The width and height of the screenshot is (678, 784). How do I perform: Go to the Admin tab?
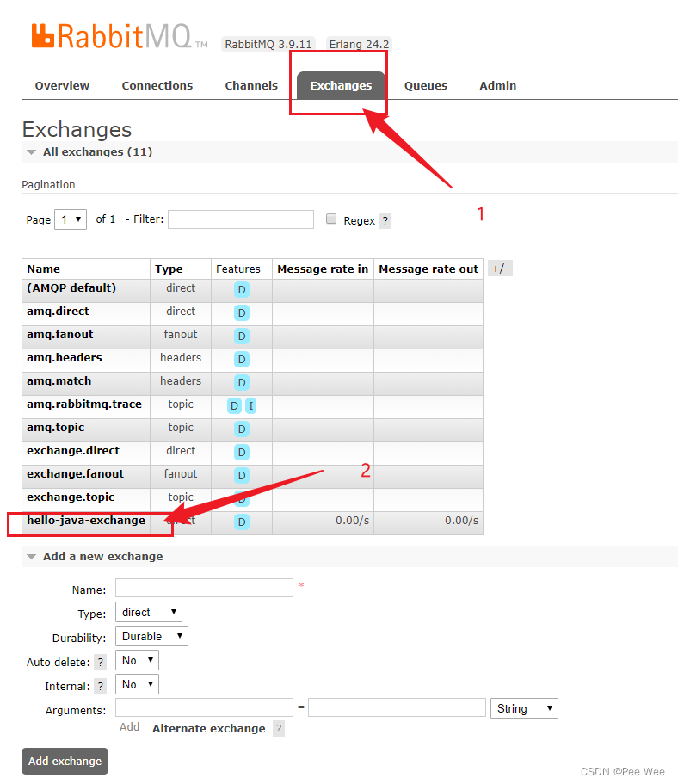tap(497, 85)
